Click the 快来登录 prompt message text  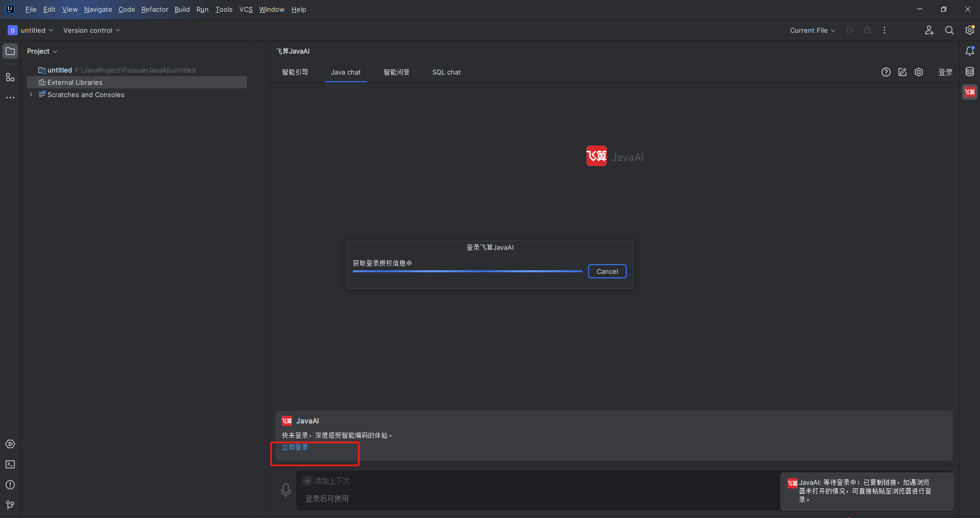pyautogui.click(x=337, y=435)
